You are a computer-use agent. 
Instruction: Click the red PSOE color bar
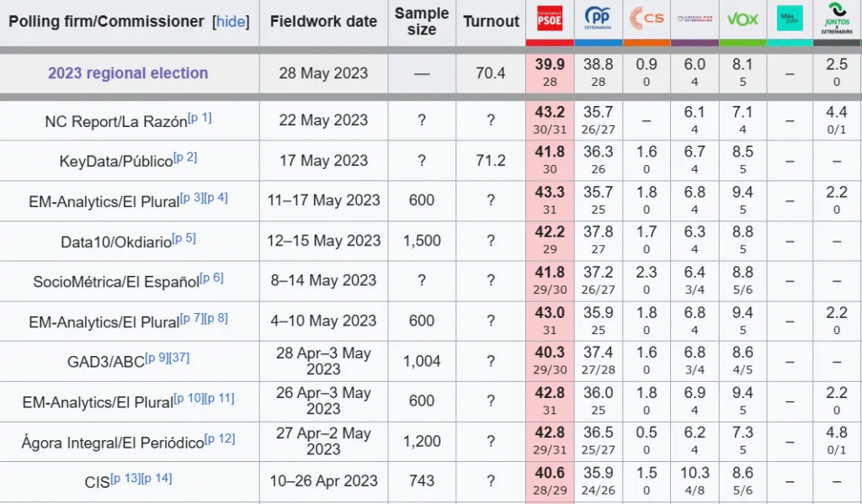pyautogui.click(x=550, y=42)
